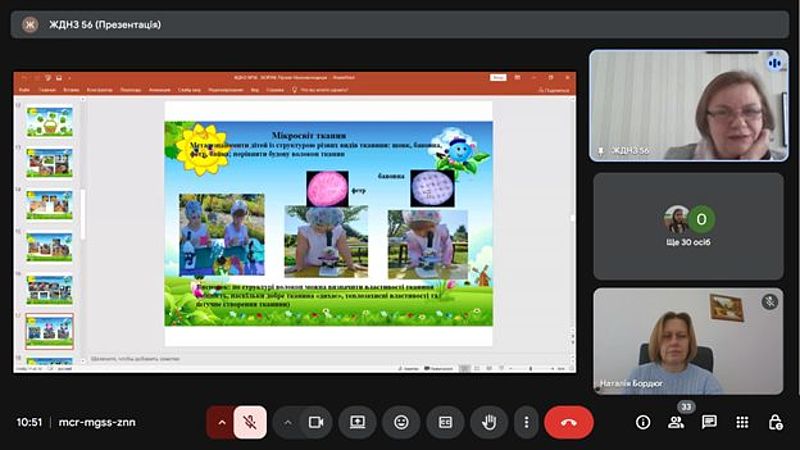Click the ЖДНЗ 56 speaker video tile
Viewport: 800px width, 450px height.
pyautogui.click(x=688, y=105)
